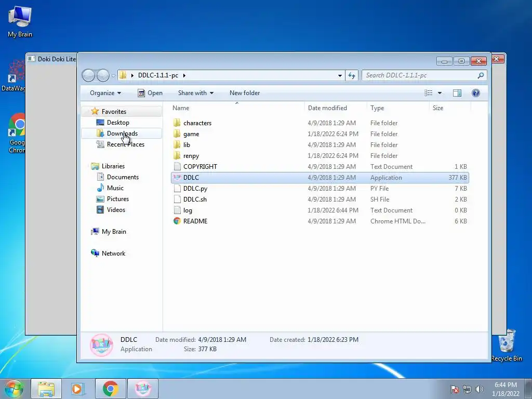Open the Videos library
532x399 pixels.
[x=116, y=209]
